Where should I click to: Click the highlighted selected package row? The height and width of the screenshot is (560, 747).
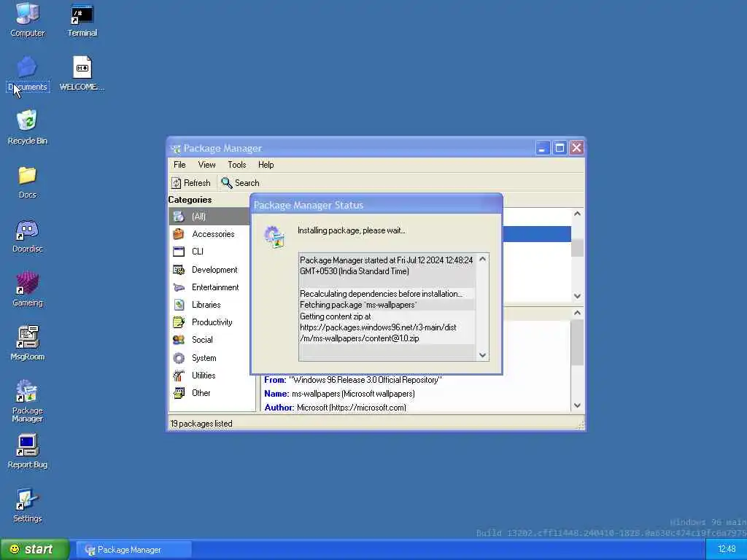pos(537,234)
